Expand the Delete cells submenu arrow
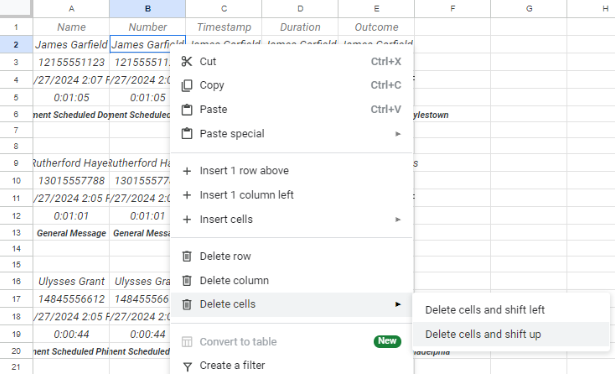 (x=398, y=304)
